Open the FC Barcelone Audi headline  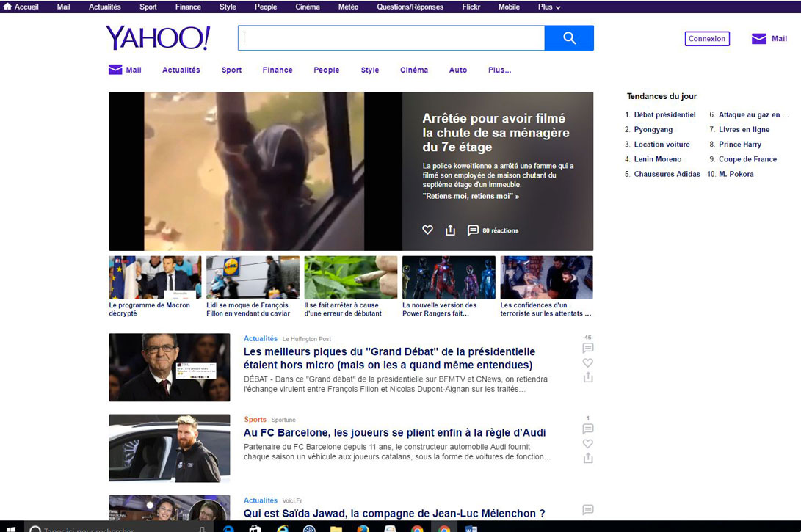click(x=394, y=432)
